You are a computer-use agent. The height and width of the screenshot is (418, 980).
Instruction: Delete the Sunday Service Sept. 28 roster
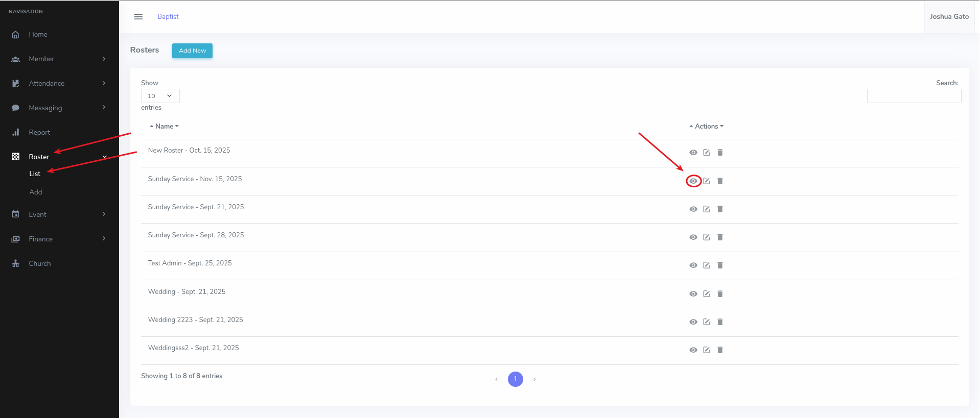pos(720,237)
